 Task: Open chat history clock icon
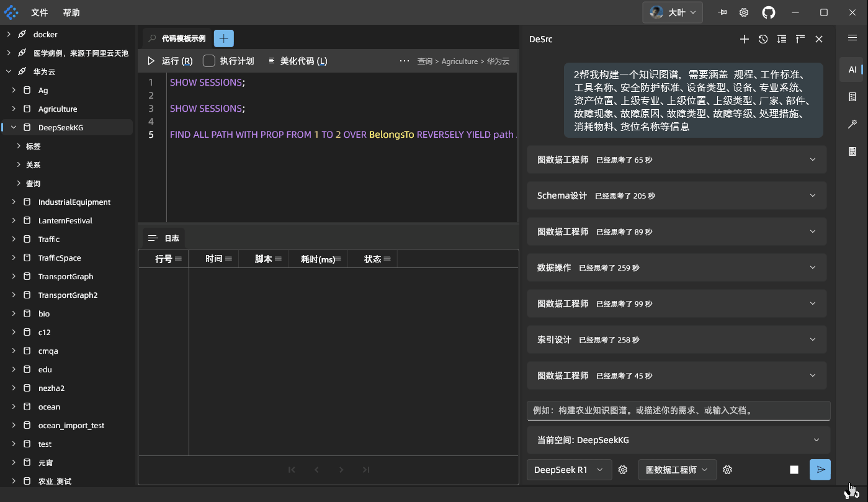click(763, 39)
